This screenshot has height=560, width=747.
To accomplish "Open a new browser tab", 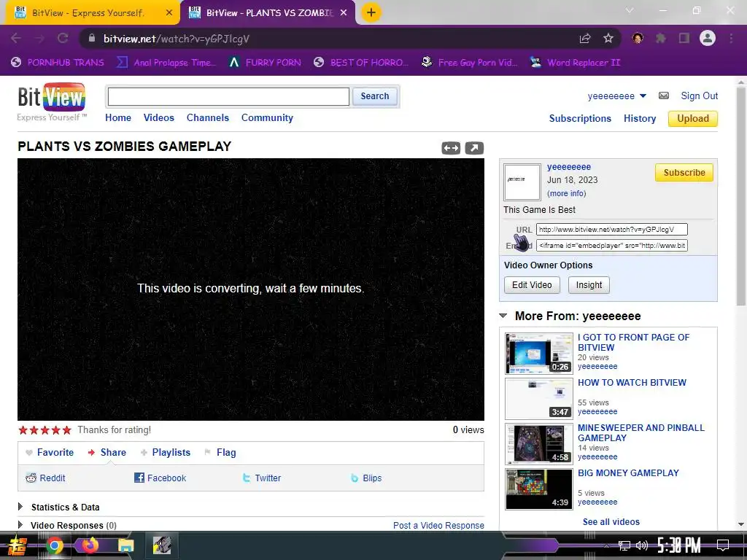I will point(371,12).
